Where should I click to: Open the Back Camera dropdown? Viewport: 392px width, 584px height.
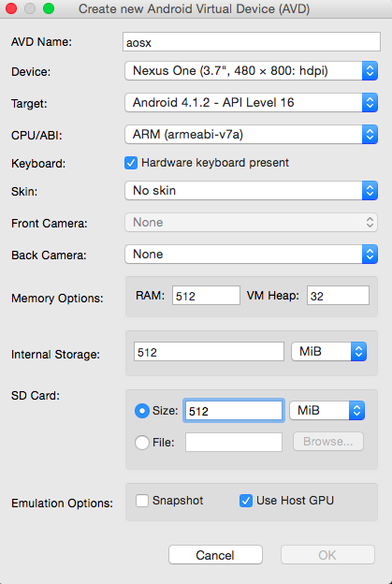[252, 254]
